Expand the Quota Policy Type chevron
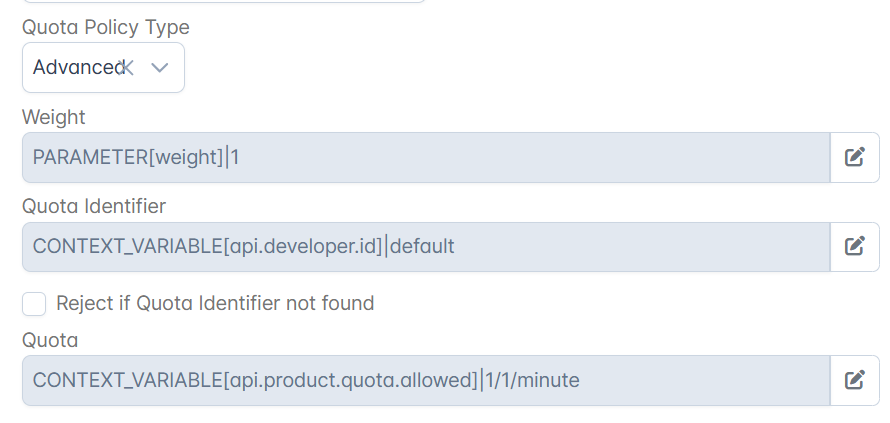890x423 pixels. 160,68
